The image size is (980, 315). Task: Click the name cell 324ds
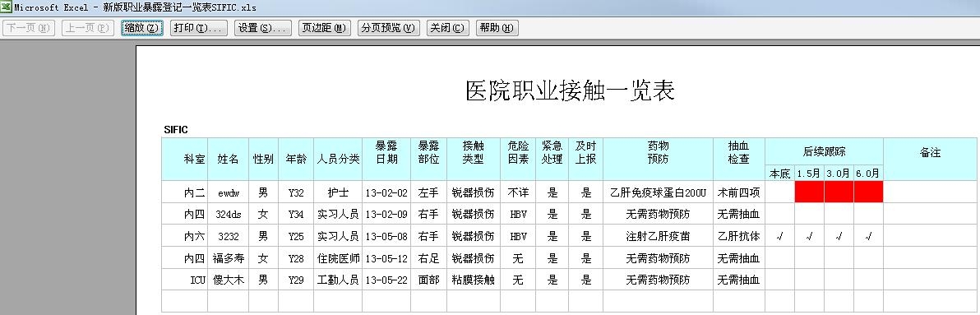point(228,215)
